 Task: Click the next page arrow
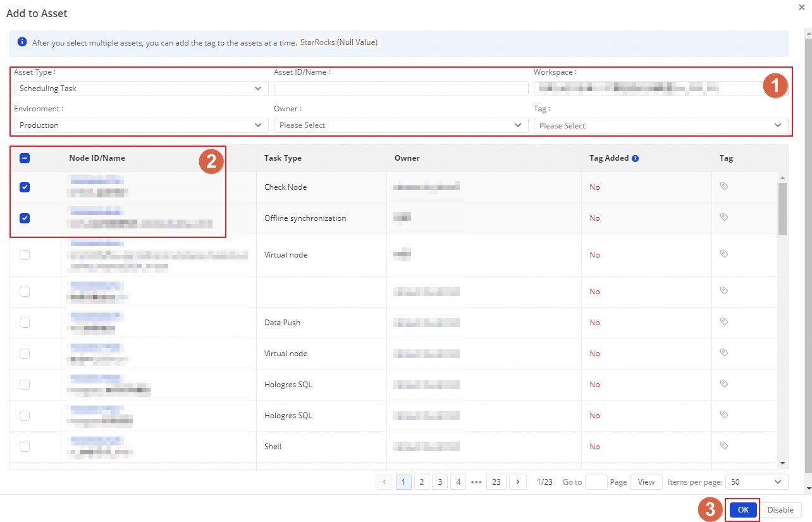click(x=518, y=482)
